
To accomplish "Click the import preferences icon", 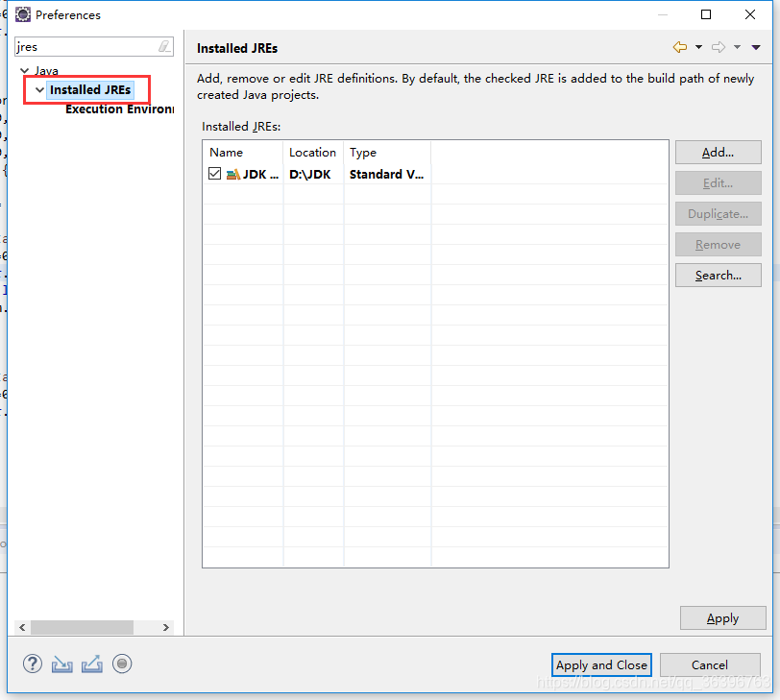I will coord(62,664).
